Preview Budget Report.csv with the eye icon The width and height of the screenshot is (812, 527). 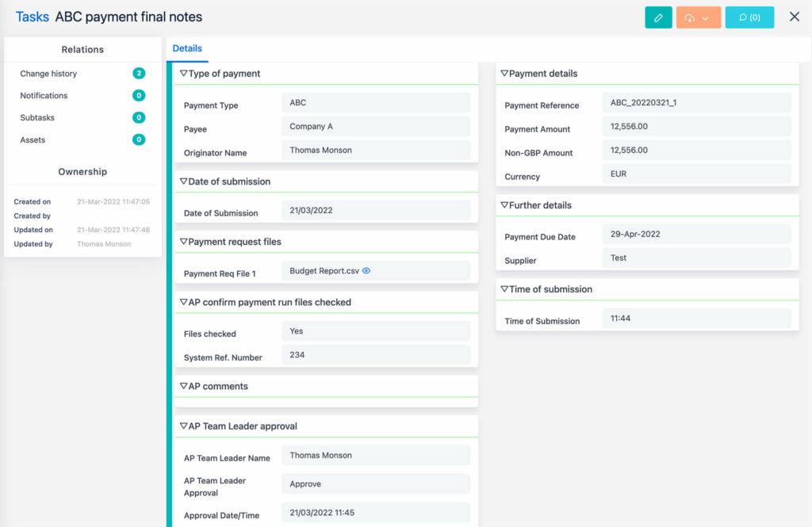tap(366, 271)
